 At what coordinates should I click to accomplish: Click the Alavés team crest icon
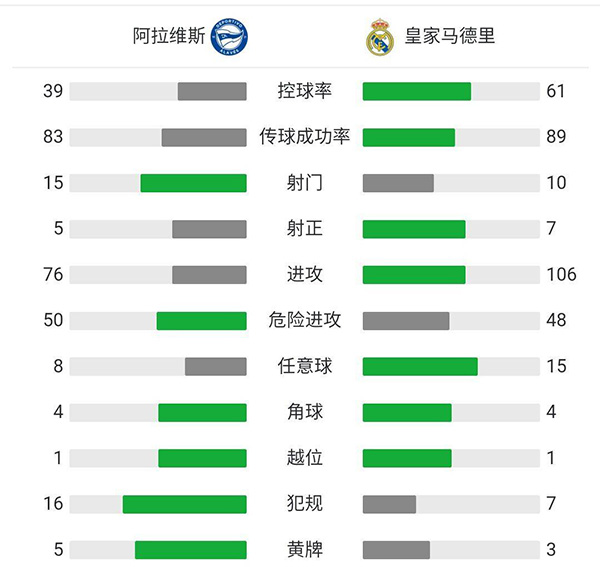[x=231, y=37]
